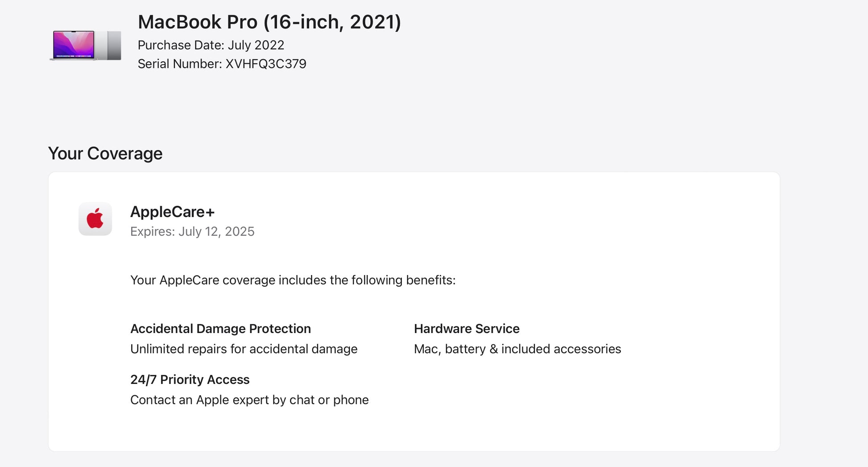Click the AppleCare coverage benefits intro sentence
Viewport: 868px width, 467px height.
pos(293,280)
